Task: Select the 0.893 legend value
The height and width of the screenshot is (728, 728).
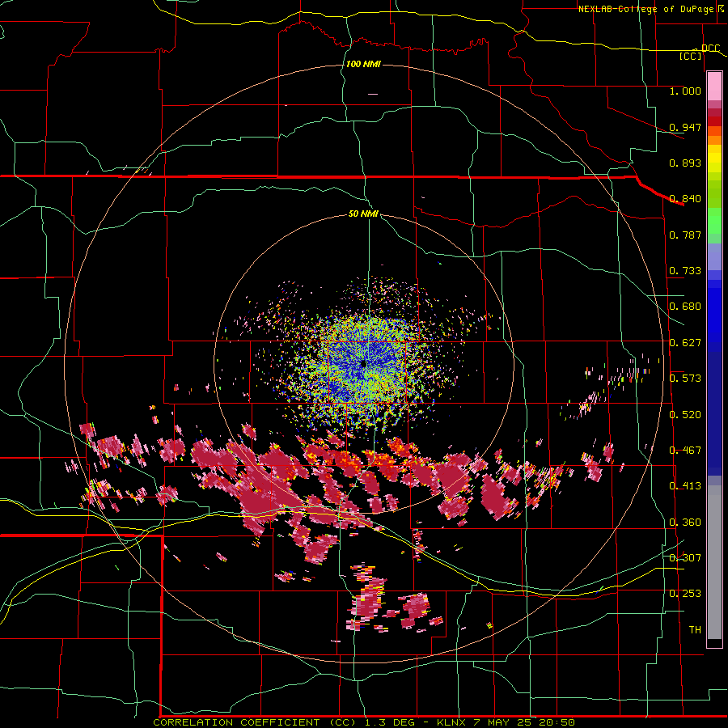Action: pos(685,163)
